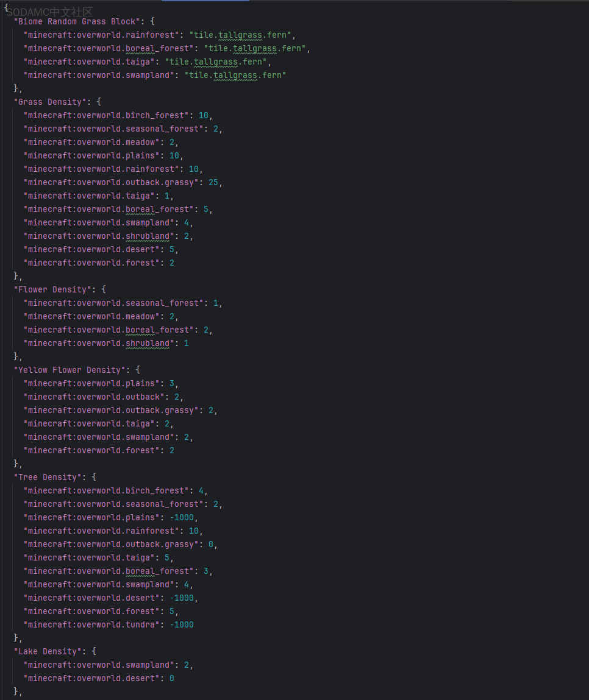Click Yellow Flower Density swampland key
The image size is (589, 700).
(99, 437)
